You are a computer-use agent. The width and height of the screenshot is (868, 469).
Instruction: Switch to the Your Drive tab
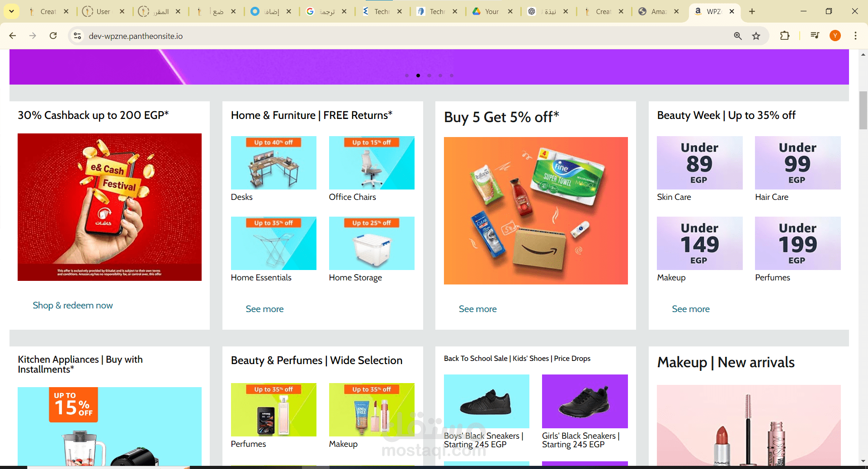click(491, 11)
